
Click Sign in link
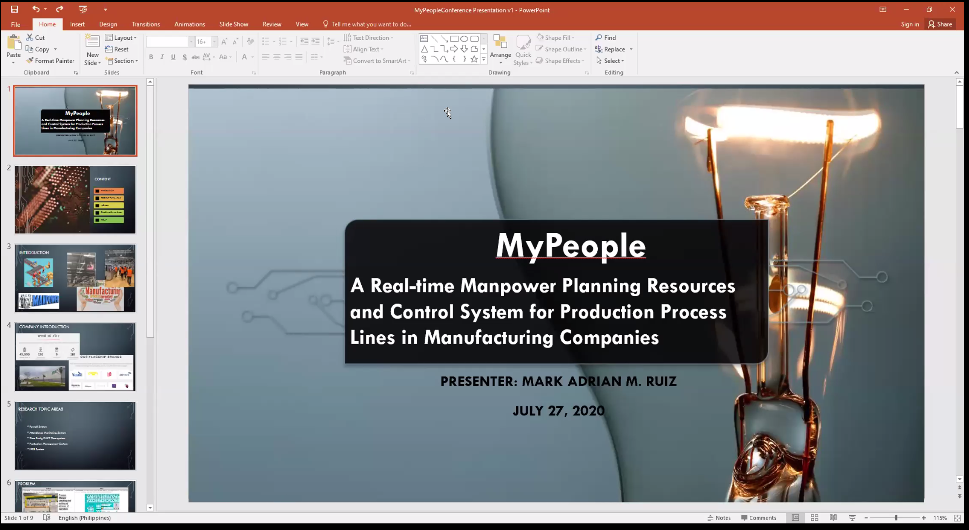coord(910,24)
